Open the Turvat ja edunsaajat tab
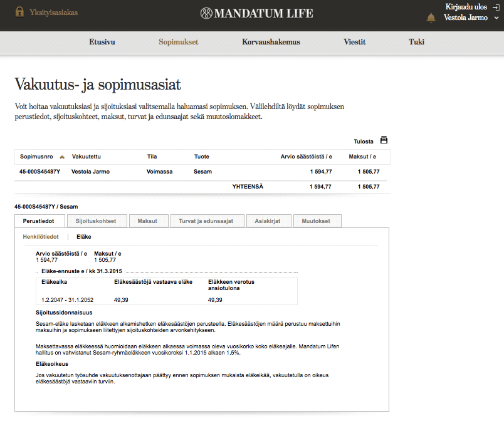504x426 pixels. tap(207, 221)
